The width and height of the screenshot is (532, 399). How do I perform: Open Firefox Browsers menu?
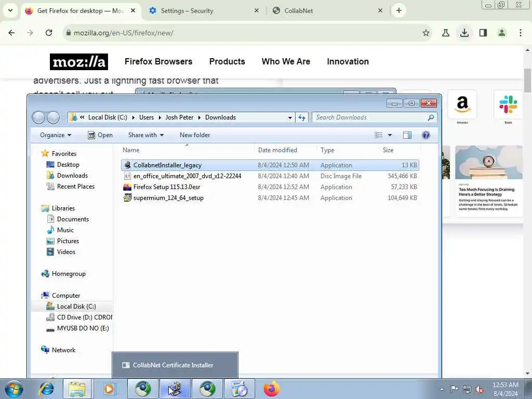(x=158, y=61)
